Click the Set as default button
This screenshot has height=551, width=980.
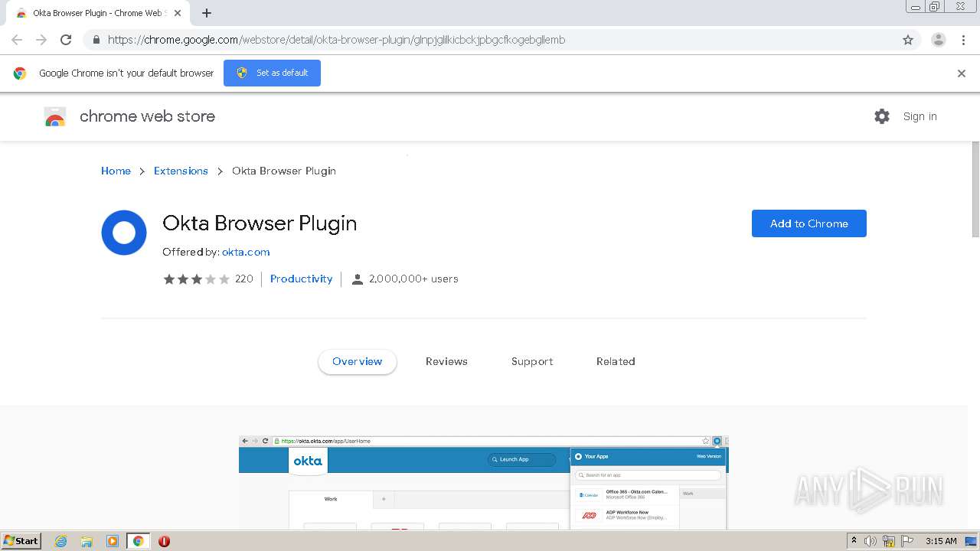[272, 73]
